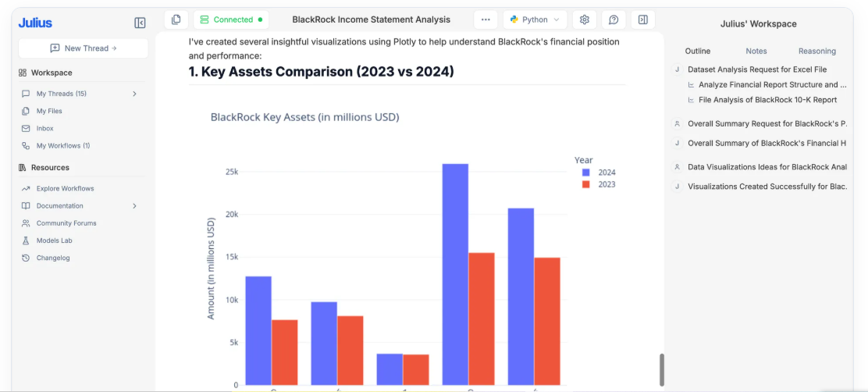The width and height of the screenshot is (868, 392).
Task: Click the tallest blue 2024 bar
Action: 455,274
